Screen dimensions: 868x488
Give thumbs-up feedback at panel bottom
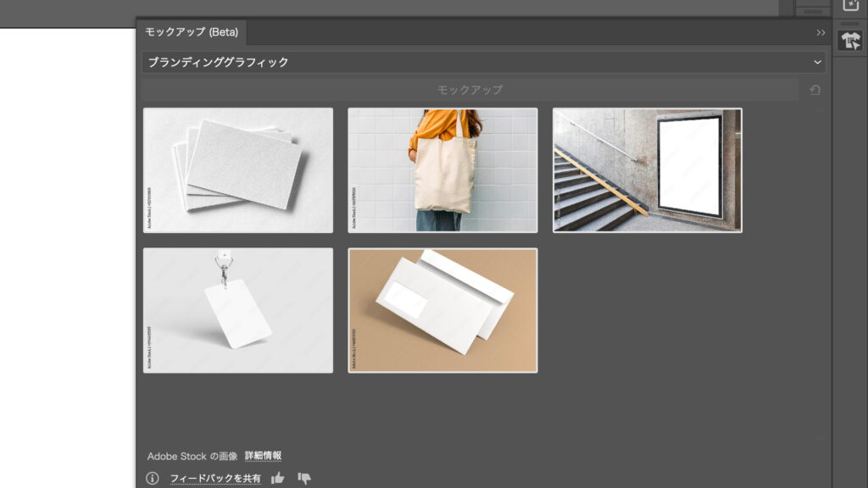(x=277, y=477)
